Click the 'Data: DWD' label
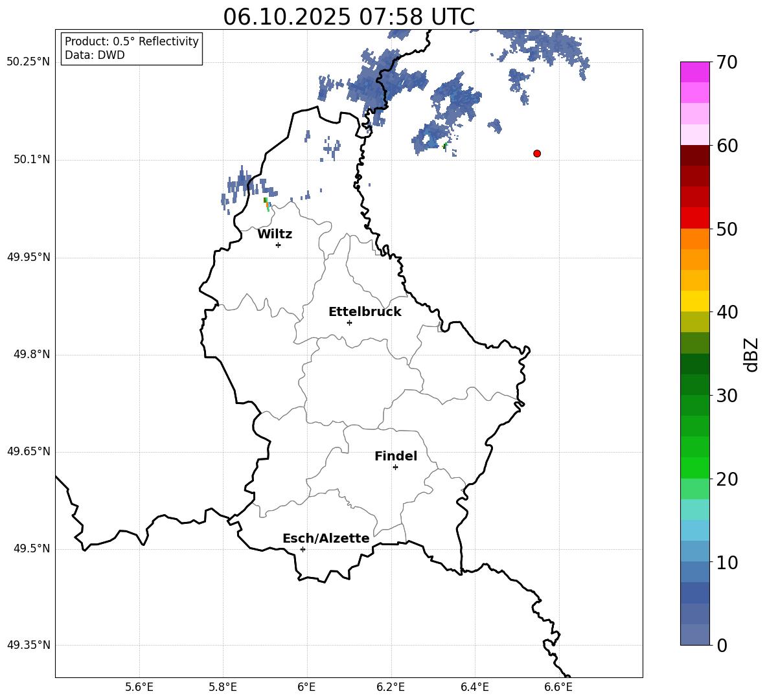 click(x=95, y=55)
